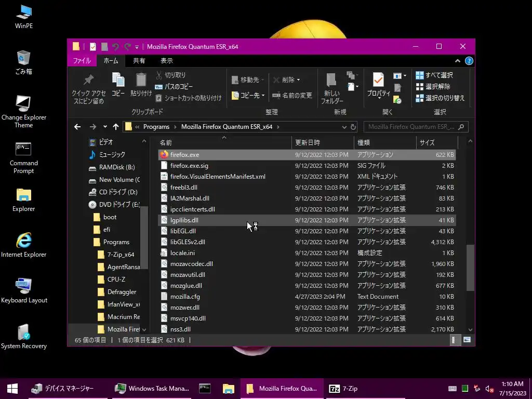Open Quick Access Toolbar customize dropdown arrow

137,47
